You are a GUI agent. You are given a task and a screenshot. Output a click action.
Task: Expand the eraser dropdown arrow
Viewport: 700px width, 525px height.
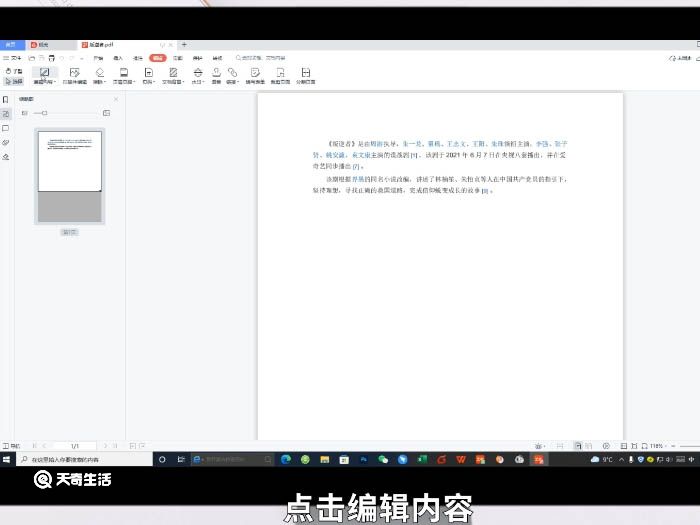(x=105, y=82)
